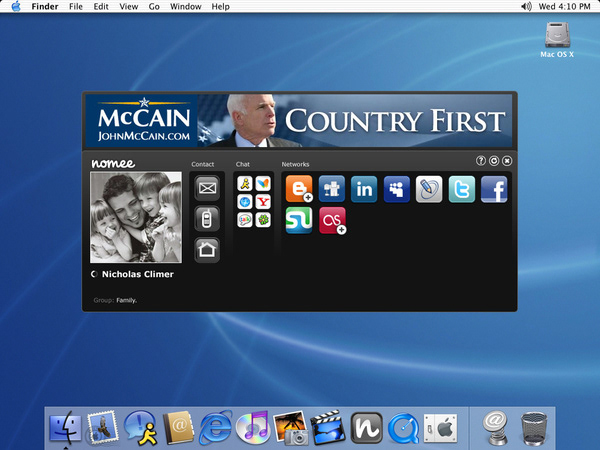The width and height of the screenshot is (600, 450).
Task: Open the StumbleUpon network icon
Action: click(299, 220)
